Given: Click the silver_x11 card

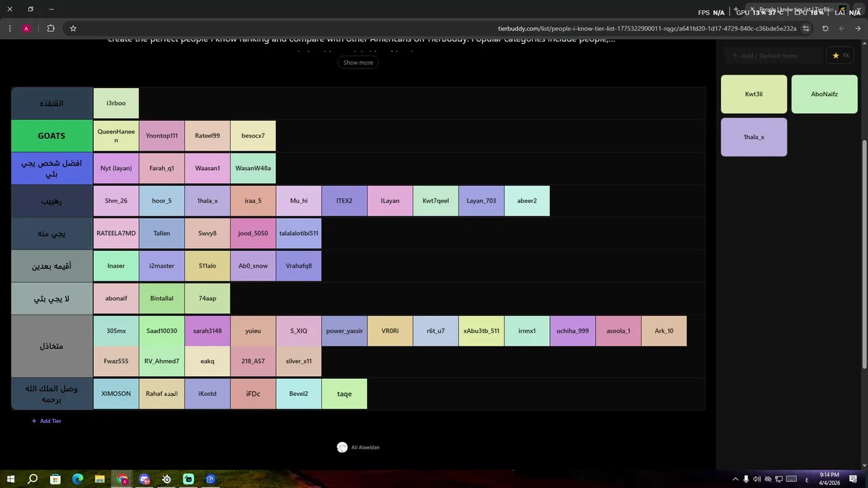Looking at the screenshot, I should tap(298, 361).
